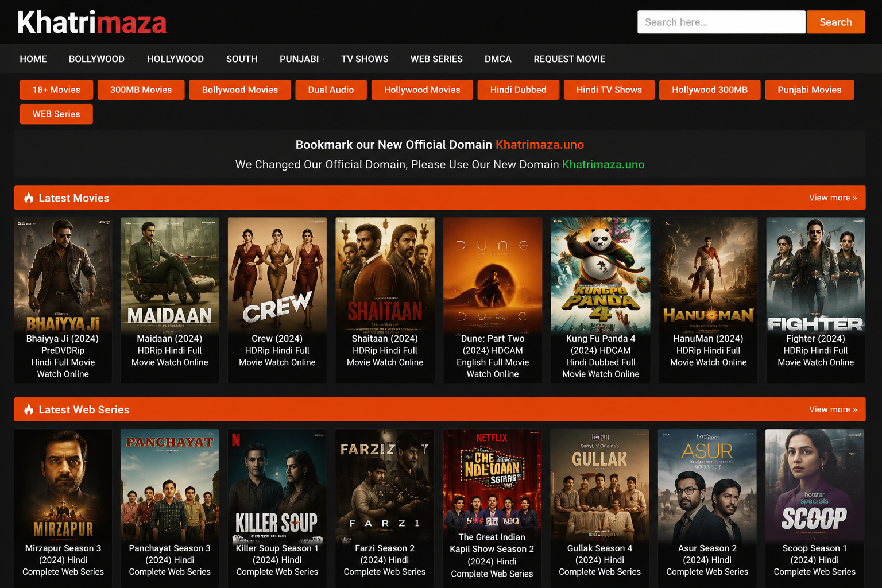The height and width of the screenshot is (588, 882).
Task: Click 'View more »' in Latest Web Series header
Action: coord(833,409)
